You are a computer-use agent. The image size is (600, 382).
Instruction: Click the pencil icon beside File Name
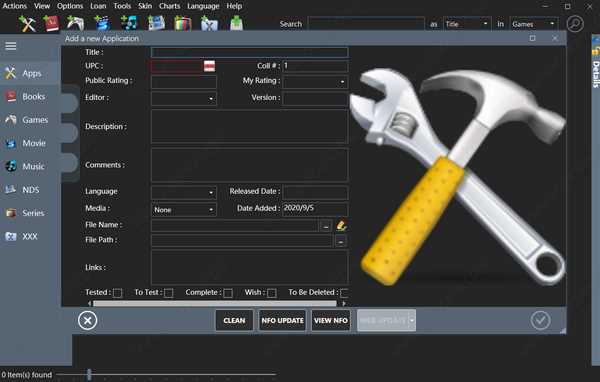tap(341, 225)
